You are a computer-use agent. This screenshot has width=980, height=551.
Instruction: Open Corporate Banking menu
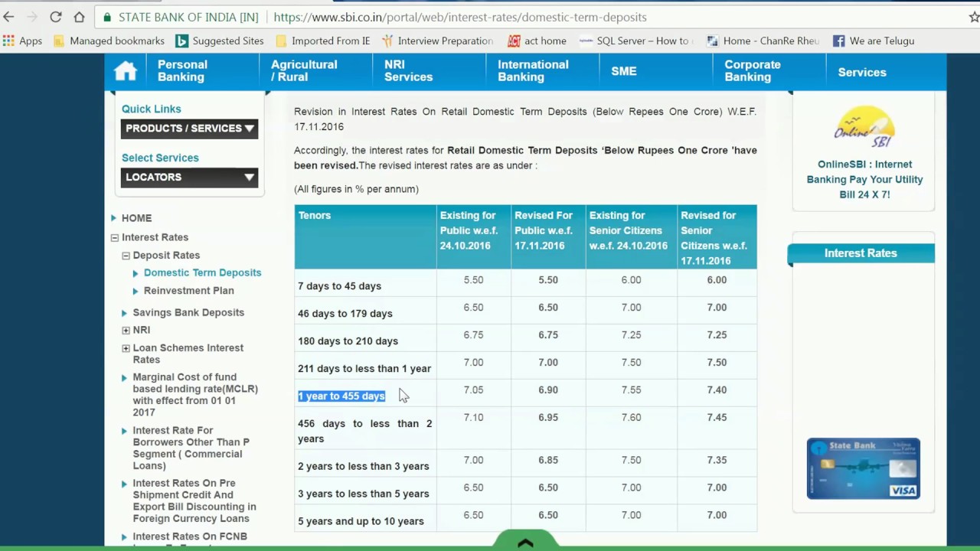(753, 71)
